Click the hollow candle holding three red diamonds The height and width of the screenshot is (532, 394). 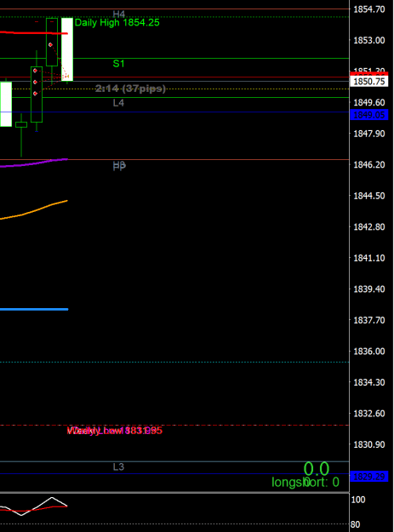pos(37,94)
